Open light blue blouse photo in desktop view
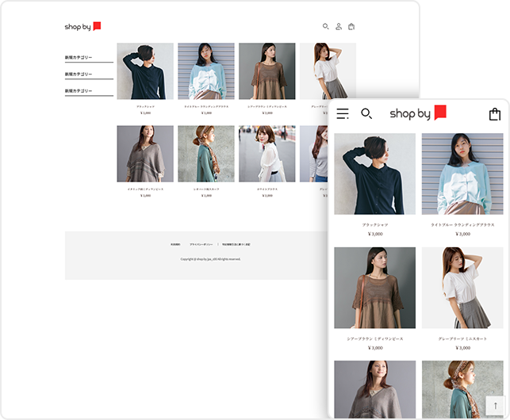 (x=206, y=71)
